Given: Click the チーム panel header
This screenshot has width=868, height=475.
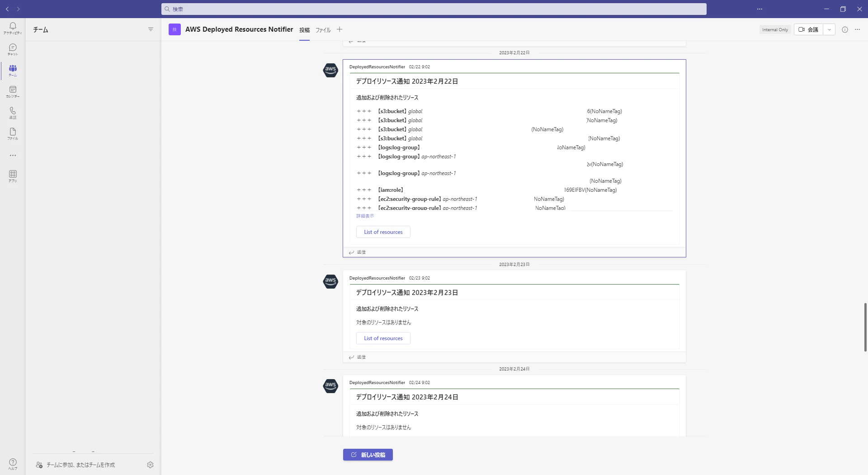Looking at the screenshot, I should click(41, 30).
